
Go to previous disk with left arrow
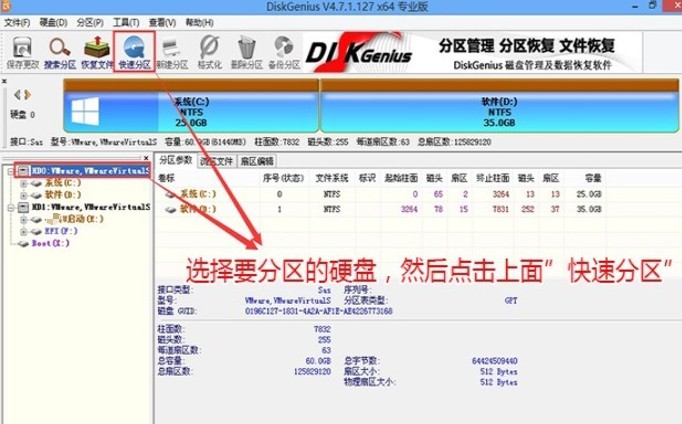17,94
